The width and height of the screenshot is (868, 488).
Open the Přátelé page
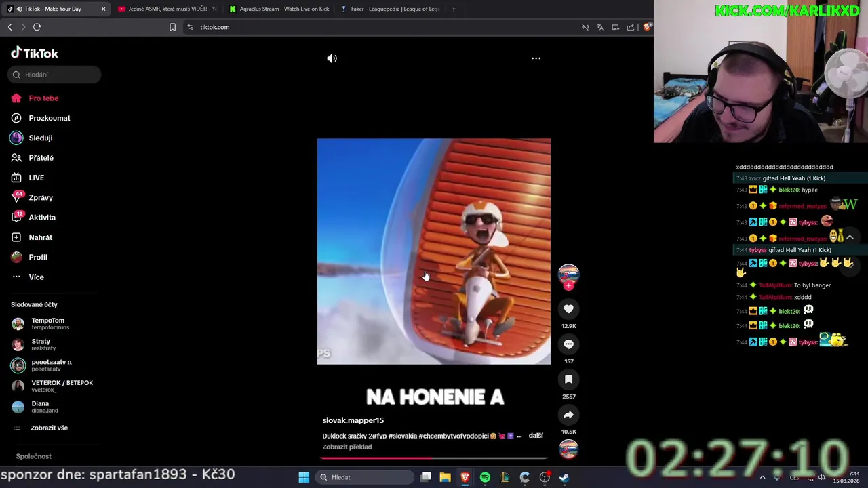[x=41, y=158]
